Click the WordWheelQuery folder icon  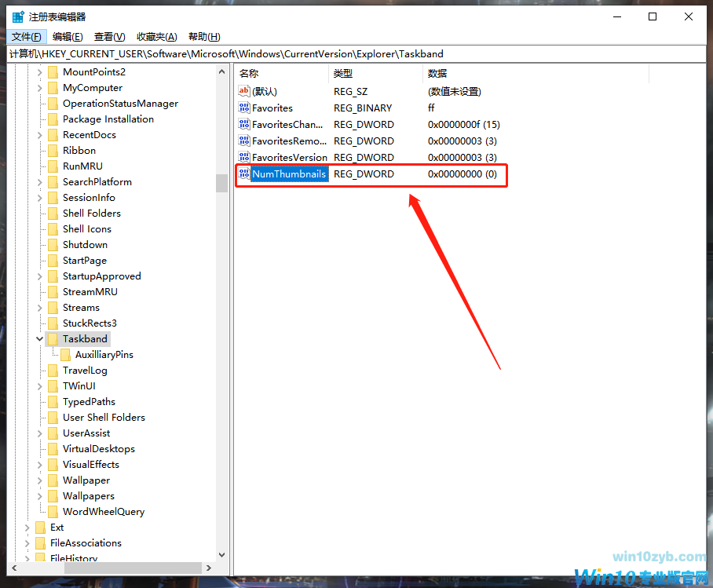point(53,512)
